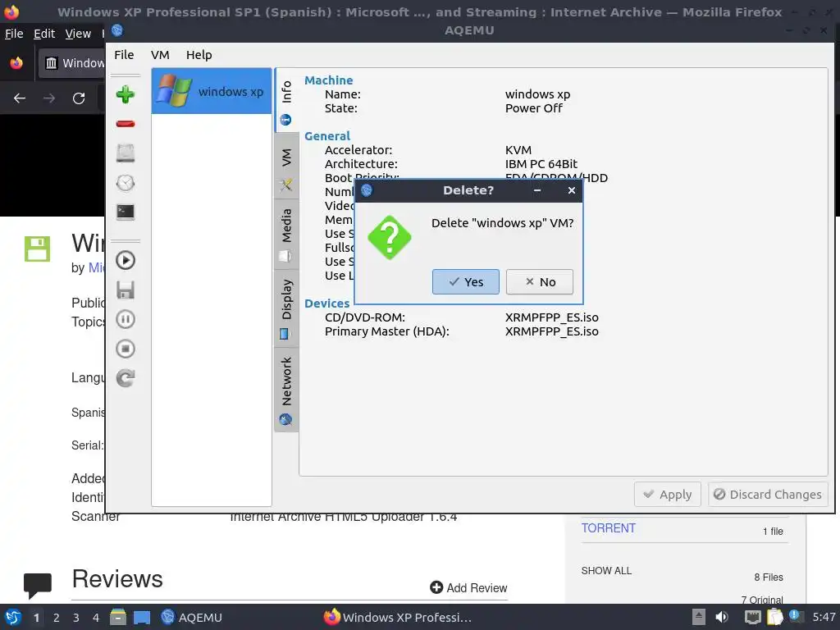Image resolution: width=840 pixels, height=630 pixels.
Task: Select AQEMU taskbar entry
Action: 191,617
